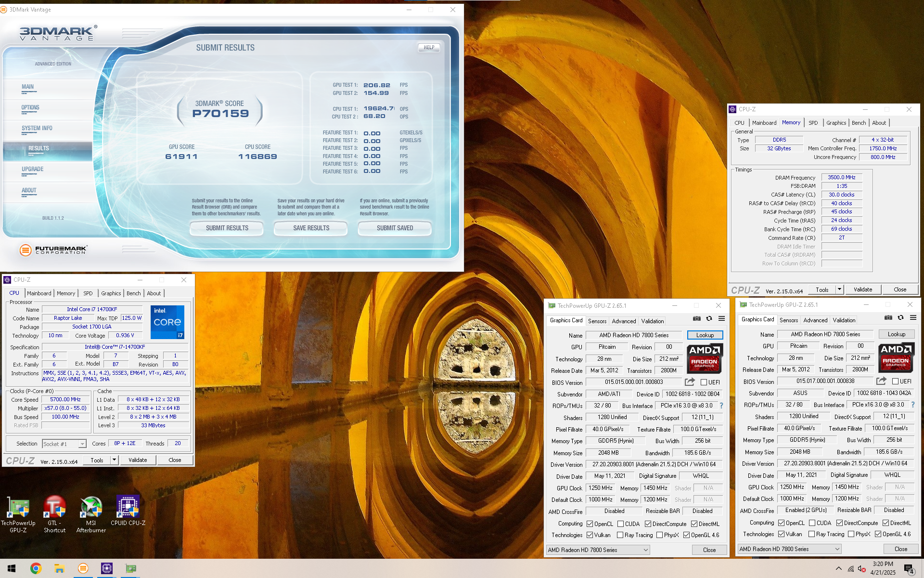Click Lookup button in left GPU-Z

pos(705,335)
